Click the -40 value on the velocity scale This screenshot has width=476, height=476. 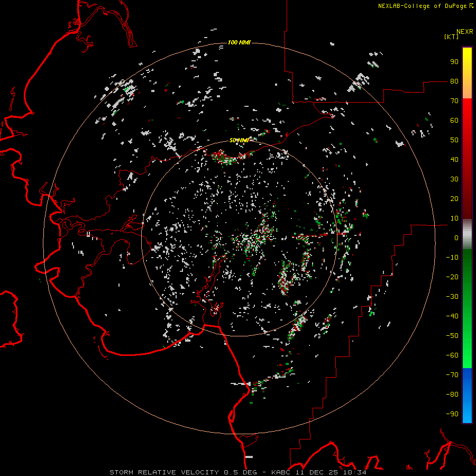tap(452, 316)
